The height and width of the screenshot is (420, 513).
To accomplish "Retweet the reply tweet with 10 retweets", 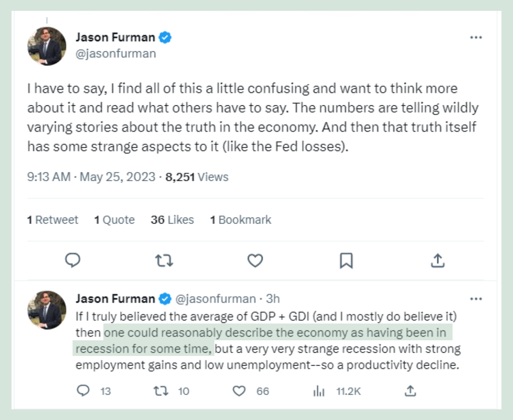I will [x=161, y=390].
